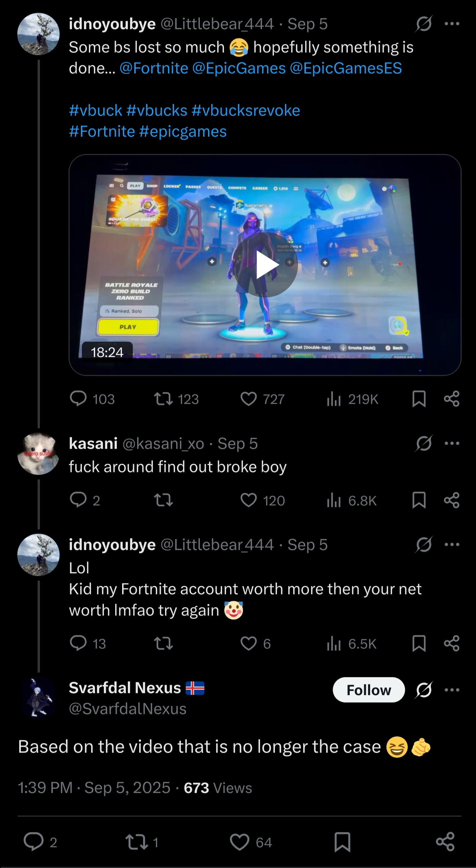Viewport: 476px width, 868px height.
Task: Open more options menu on kasani's reply
Action: pyautogui.click(x=452, y=443)
